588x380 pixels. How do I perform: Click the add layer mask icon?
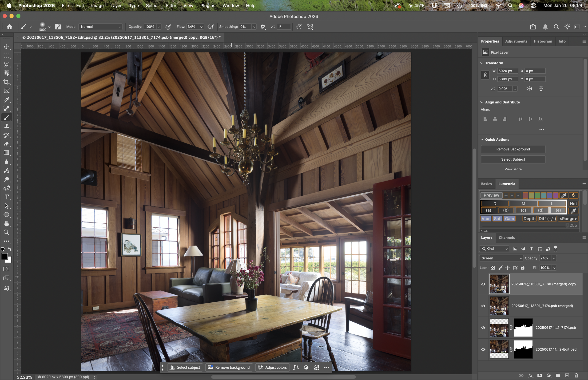click(x=539, y=375)
